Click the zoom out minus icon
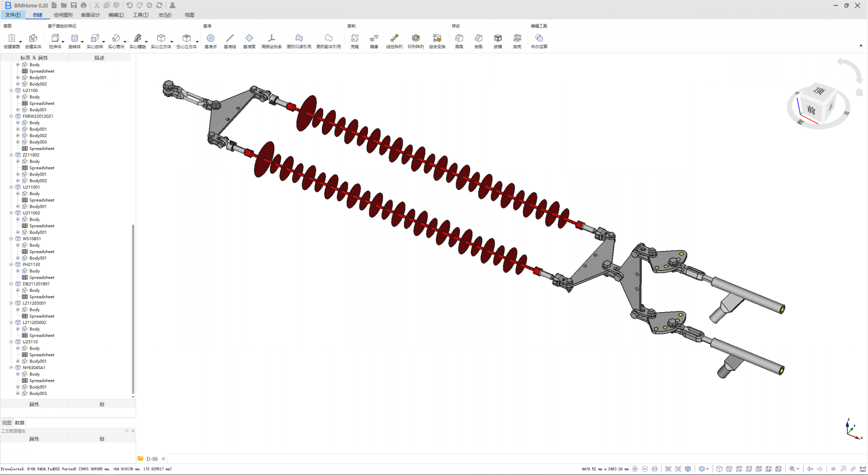Viewport: 868px width, 475px height. [645, 469]
